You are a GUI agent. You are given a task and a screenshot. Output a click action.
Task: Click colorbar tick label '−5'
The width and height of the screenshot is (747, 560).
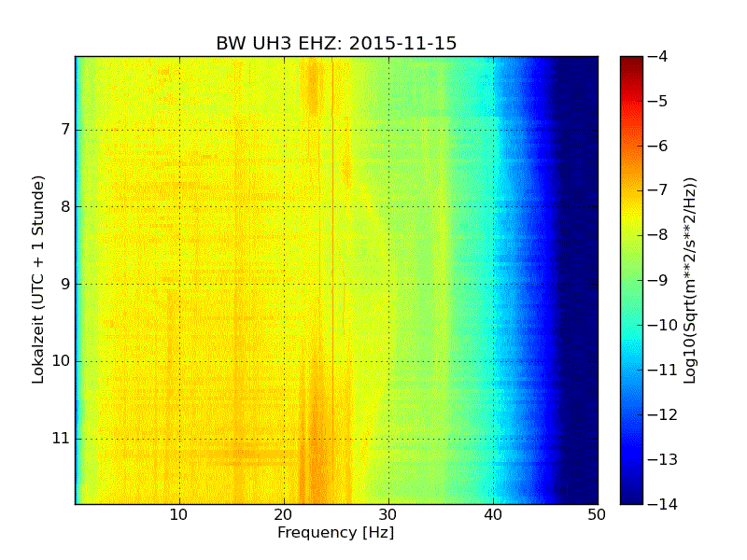click(x=658, y=102)
